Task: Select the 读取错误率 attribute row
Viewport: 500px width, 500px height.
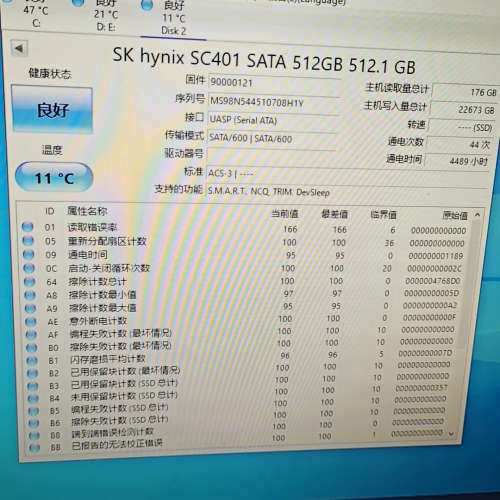Action: point(245,229)
